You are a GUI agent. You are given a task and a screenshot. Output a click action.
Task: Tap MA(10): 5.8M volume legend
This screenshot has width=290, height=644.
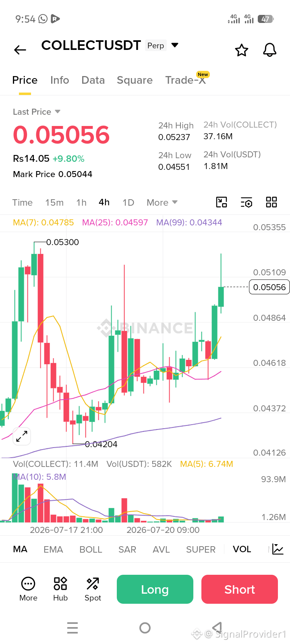tap(39, 477)
